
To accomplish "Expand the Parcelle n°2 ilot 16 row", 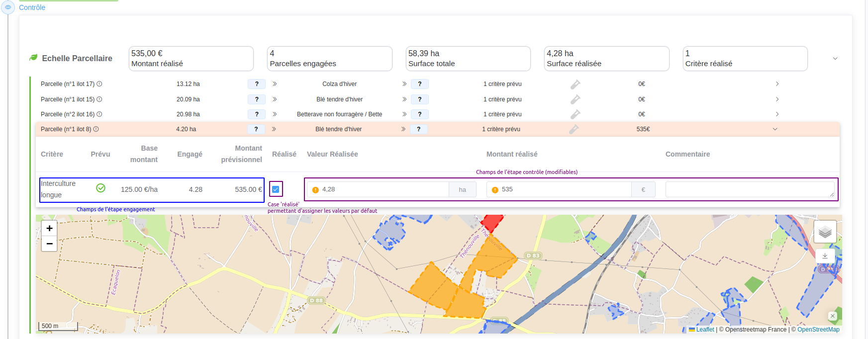I will pos(777,114).
